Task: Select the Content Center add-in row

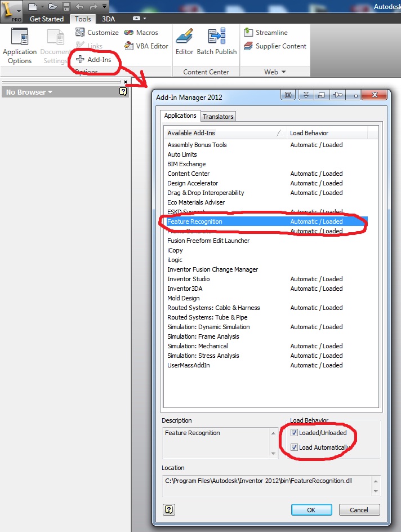Action: click(x=267, y=174)
